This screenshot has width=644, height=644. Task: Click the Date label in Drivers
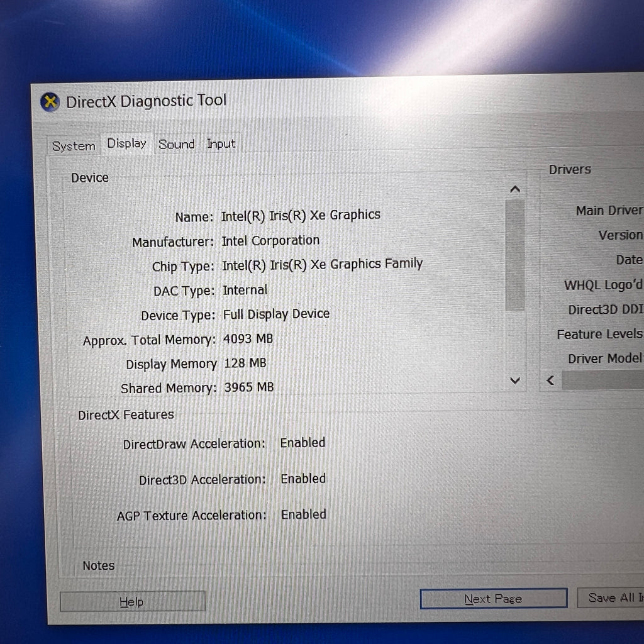629,260
